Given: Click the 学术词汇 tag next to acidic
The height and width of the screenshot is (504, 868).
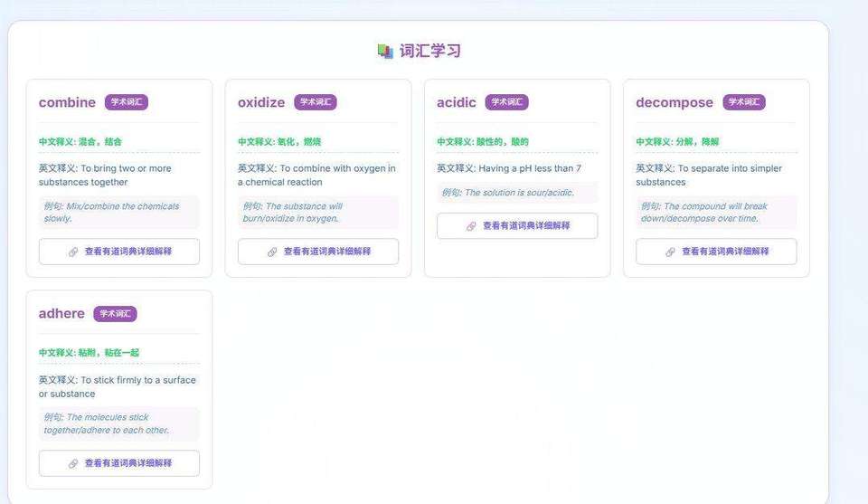Looking at the screenshot, I should 506,102.
